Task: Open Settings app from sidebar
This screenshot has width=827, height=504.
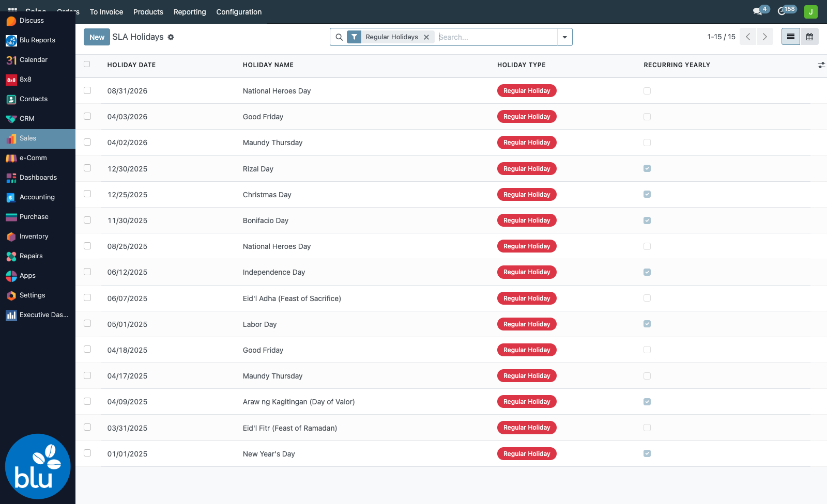Action: pyautogui.click(x=38, y=295)
